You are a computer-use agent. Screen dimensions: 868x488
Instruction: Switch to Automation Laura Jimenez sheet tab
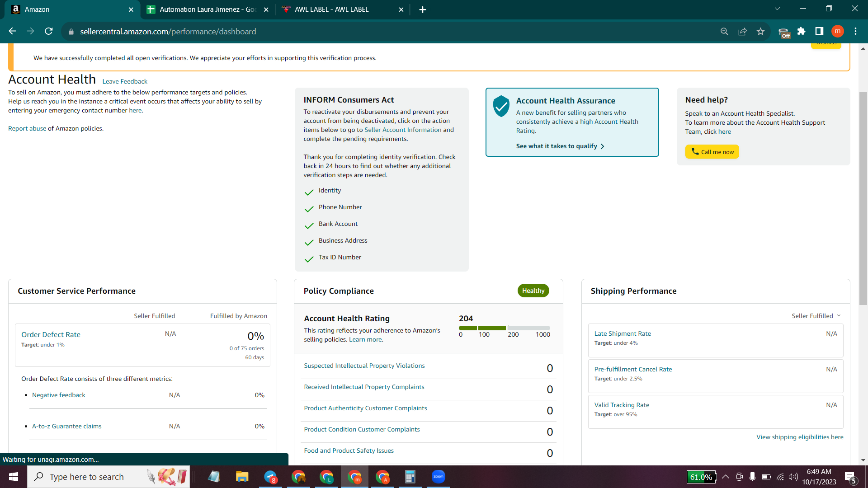coord(208,9)
